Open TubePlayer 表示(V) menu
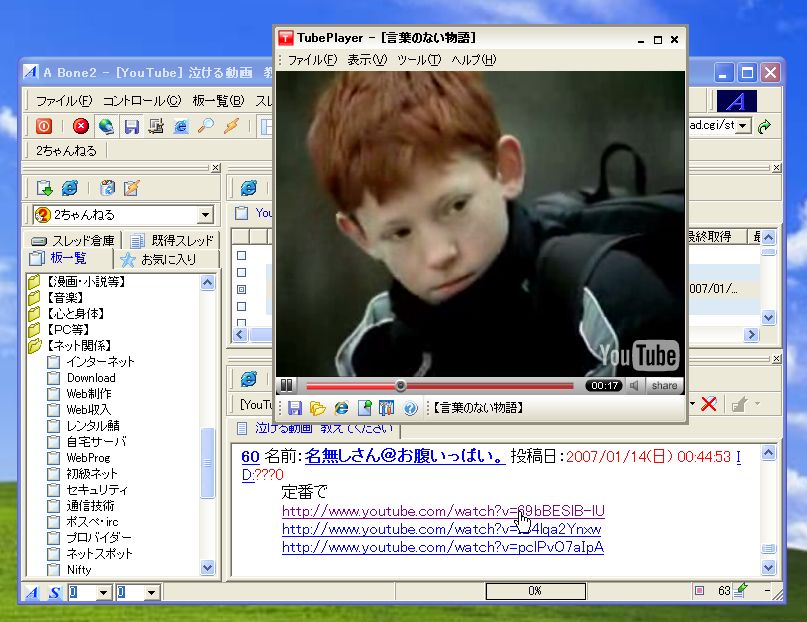This screenshot has height=622, width=807. point(367,60)
